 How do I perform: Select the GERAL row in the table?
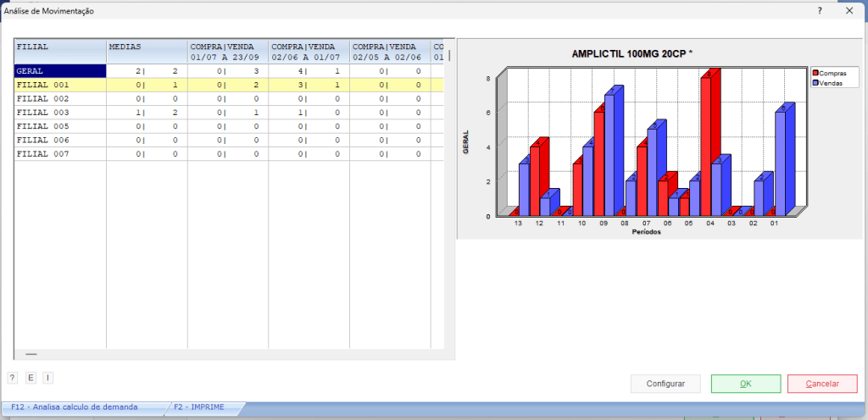(x=59, y=72)
